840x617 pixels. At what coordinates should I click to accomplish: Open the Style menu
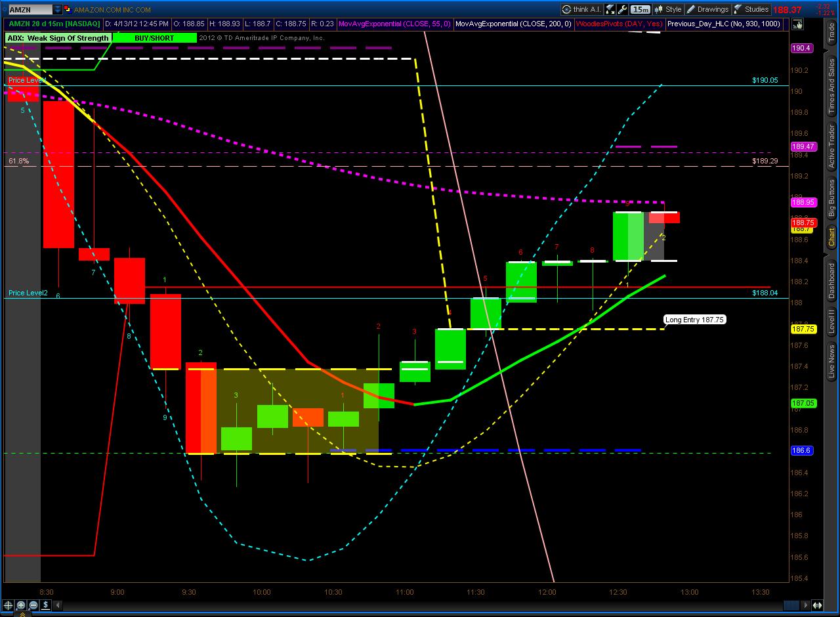tap(668, 9)
